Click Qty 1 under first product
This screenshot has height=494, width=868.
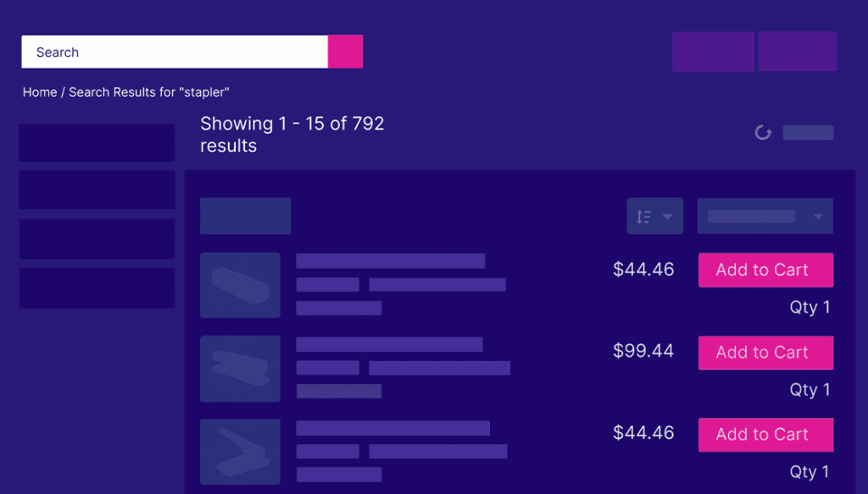pos(810,308)
